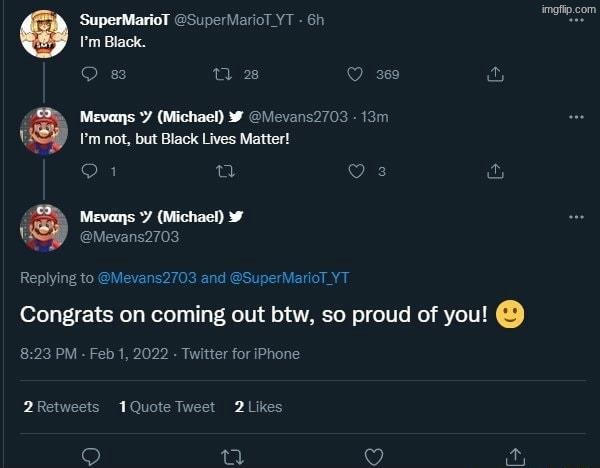Retweet the main "Congrats on coming out" tweet
Image resolution: width=600 pixels, height=468 pixels.
(232, 456)
